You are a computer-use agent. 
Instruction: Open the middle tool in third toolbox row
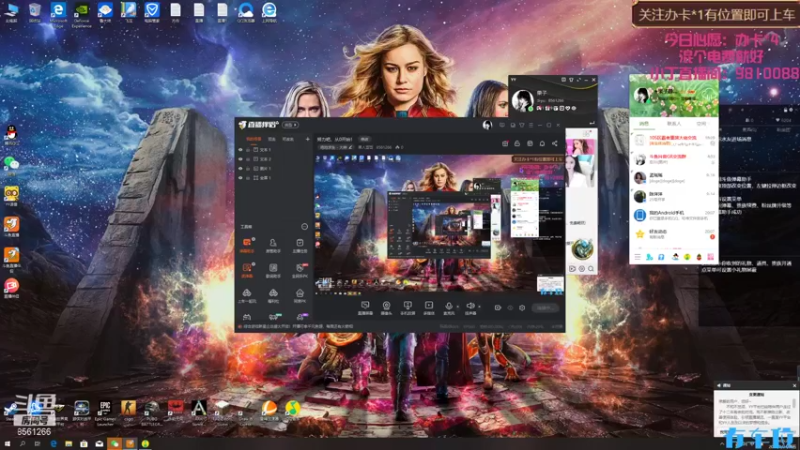[273, 295]
